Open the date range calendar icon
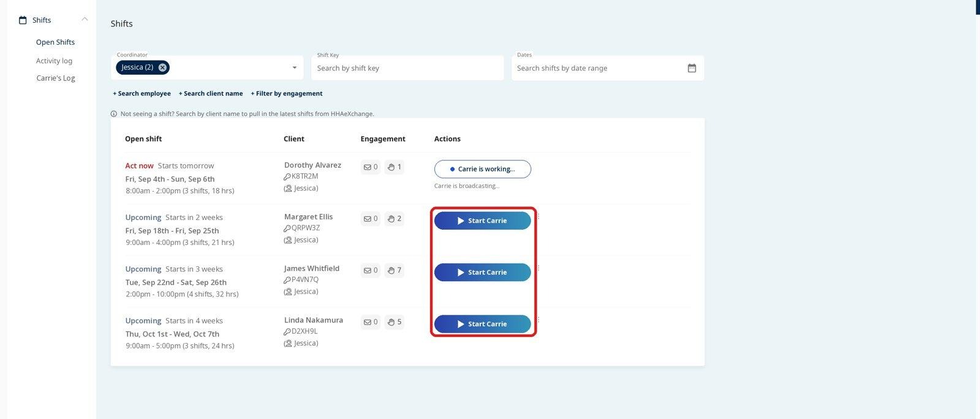 point(692,68)
